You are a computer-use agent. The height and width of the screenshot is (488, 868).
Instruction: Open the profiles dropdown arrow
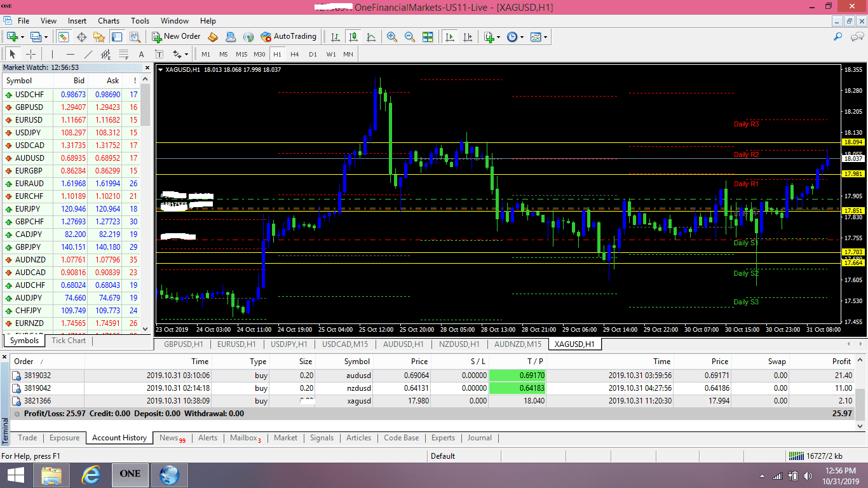pos(46,37)
